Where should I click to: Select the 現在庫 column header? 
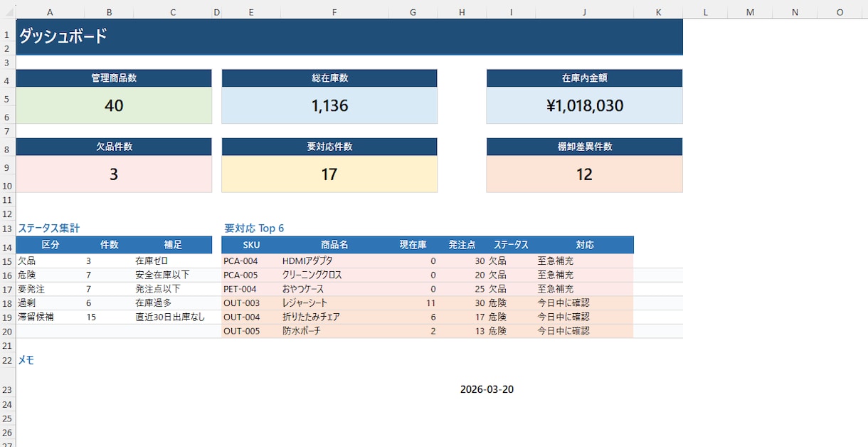(413, 245)
